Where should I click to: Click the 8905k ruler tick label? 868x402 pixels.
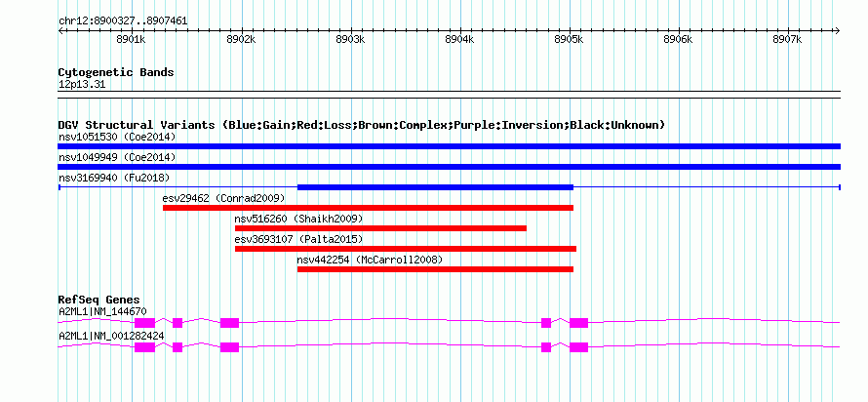[x=569, y=39]
